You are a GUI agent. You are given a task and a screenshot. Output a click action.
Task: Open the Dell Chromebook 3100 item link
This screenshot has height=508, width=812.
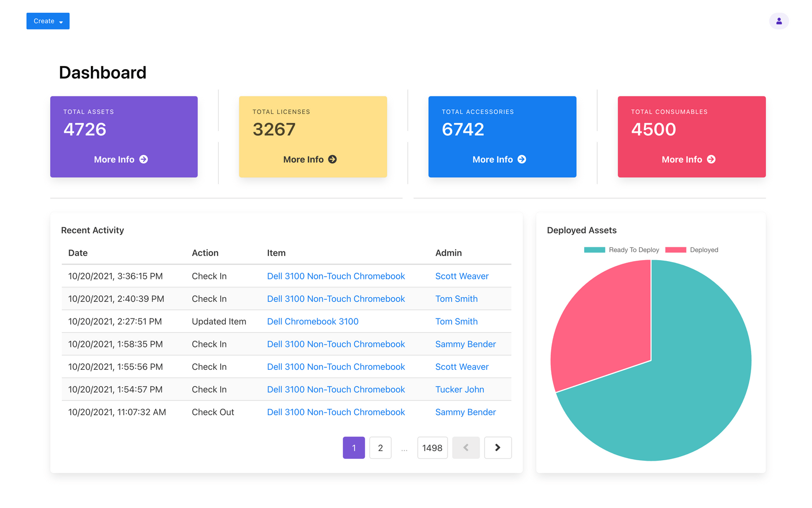coord(313,321)
